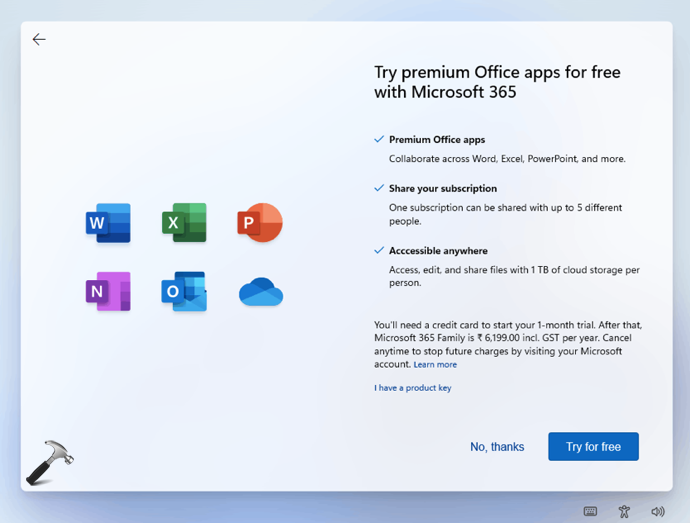690x523 pixels.
Task: Open the accessibility options icon
Action: 624,511
